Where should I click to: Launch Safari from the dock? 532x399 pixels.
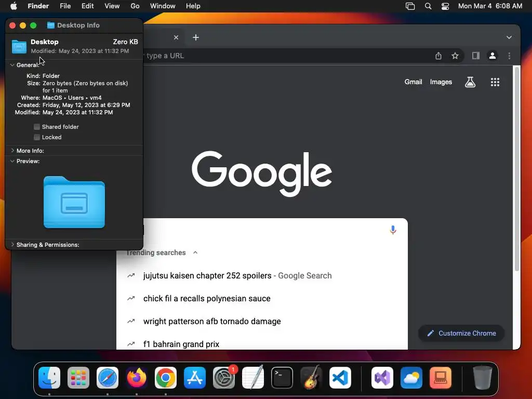coord(108,378)
